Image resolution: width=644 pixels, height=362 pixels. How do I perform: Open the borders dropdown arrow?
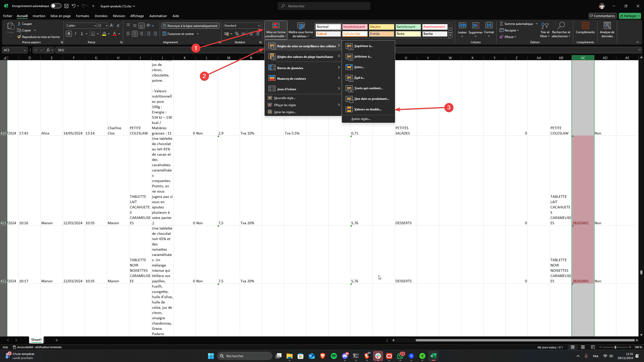point(98,34)
